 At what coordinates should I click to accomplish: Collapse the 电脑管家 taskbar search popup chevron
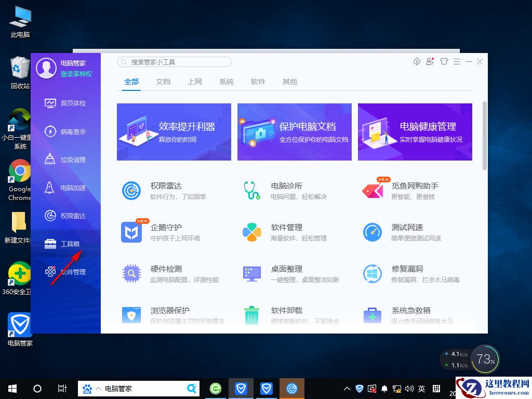pos(99,388)
